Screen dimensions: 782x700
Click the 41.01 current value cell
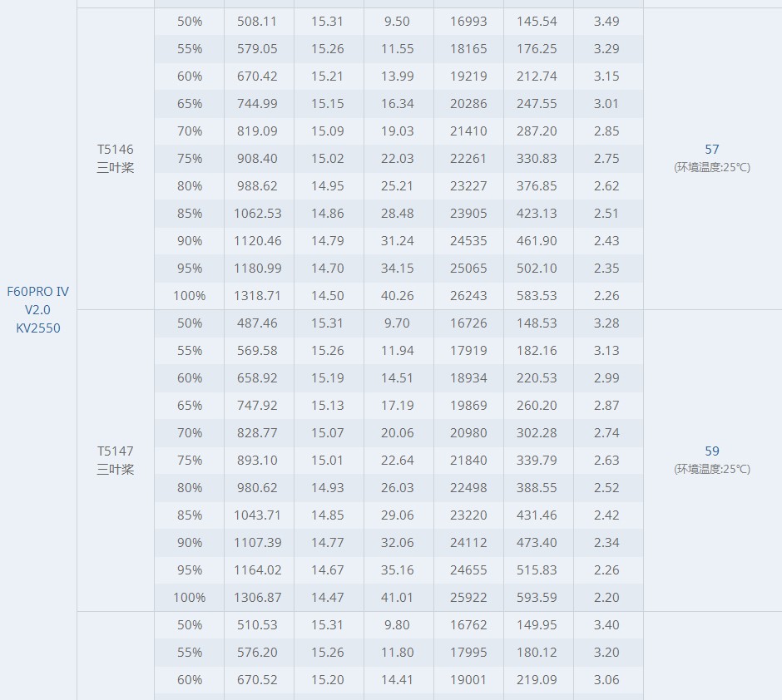398,598
